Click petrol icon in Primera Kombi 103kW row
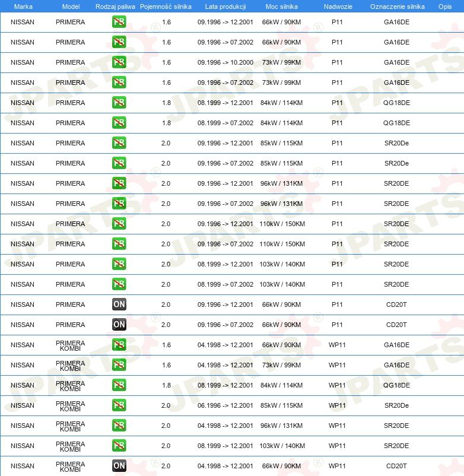 [119, 446]
